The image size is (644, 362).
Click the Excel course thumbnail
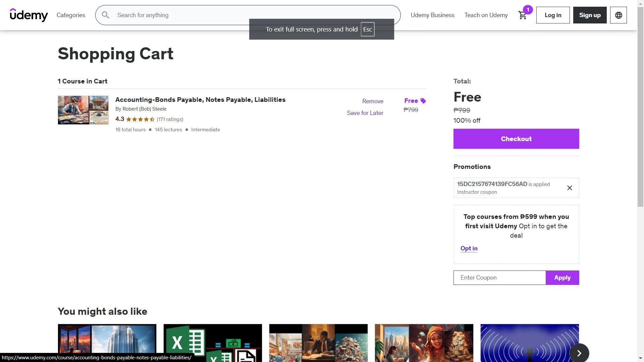pyautogui.click(x=213, y=343)
